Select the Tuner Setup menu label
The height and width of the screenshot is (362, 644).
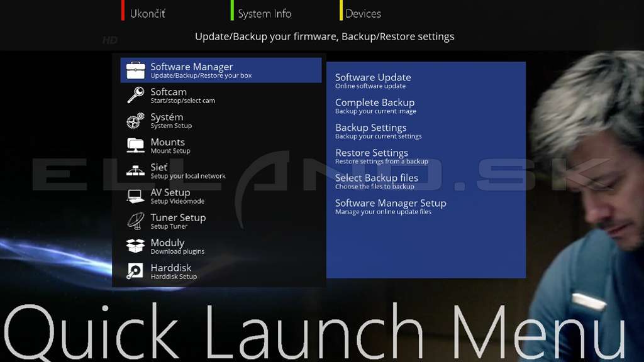tap(178, 221)
